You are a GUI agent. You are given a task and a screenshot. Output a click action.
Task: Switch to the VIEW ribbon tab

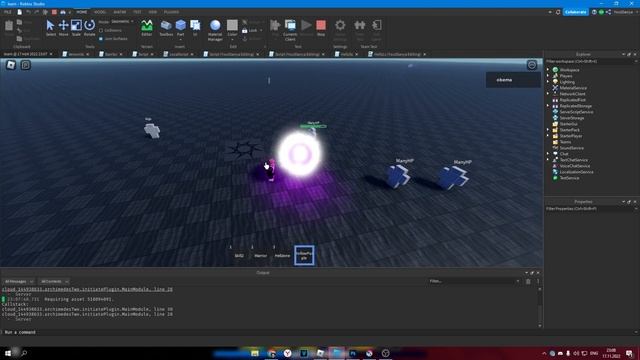pos(153,12)
